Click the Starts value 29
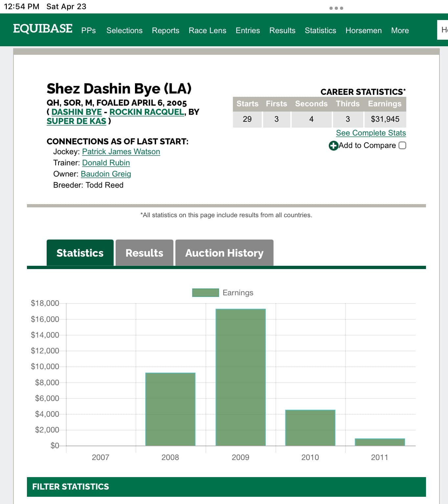448x504 pixels. (247, 119)
